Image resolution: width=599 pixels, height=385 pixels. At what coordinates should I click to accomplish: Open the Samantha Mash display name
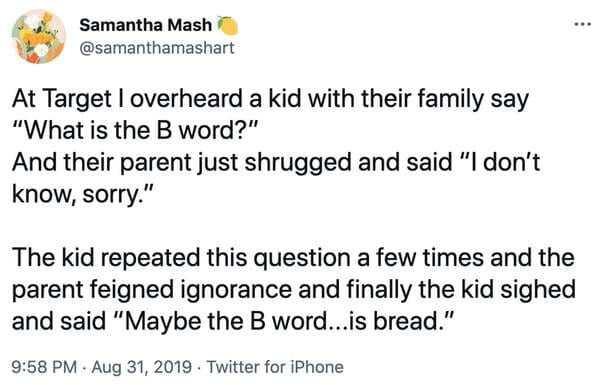(x=145, y=25)
